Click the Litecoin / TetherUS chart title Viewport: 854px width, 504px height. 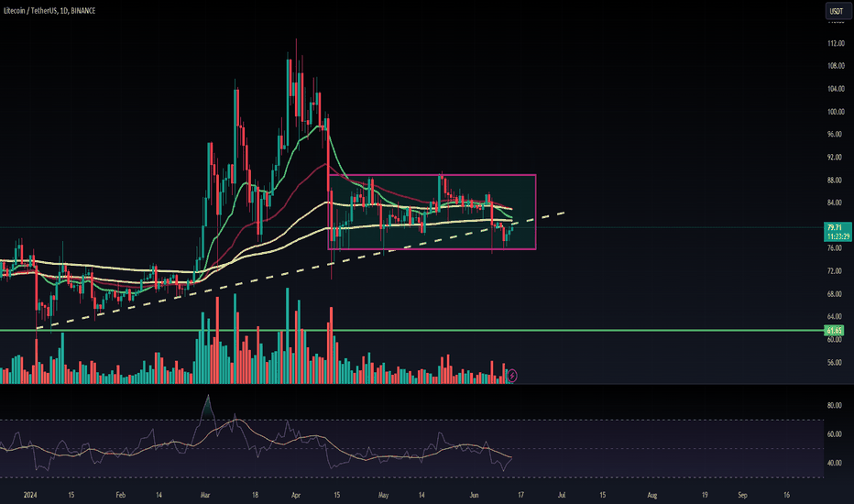click(49, 10)
